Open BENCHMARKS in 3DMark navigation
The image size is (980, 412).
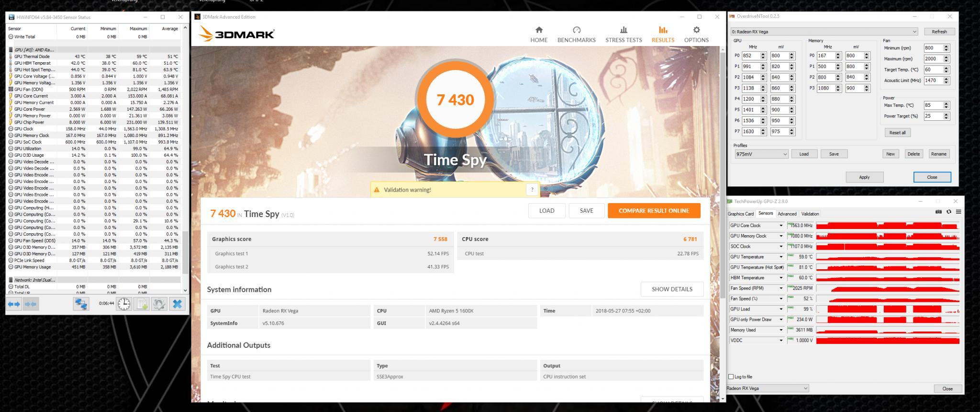coord(576,35)
